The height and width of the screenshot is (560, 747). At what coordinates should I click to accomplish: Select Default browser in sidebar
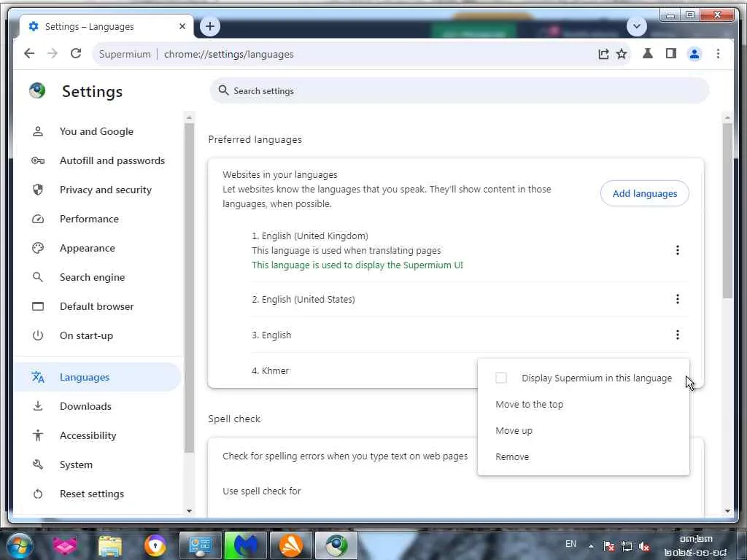(98, 306)
